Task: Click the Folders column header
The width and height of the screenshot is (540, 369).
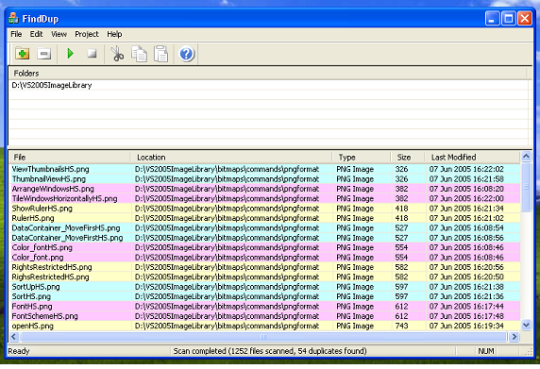Action: point(268,73)
